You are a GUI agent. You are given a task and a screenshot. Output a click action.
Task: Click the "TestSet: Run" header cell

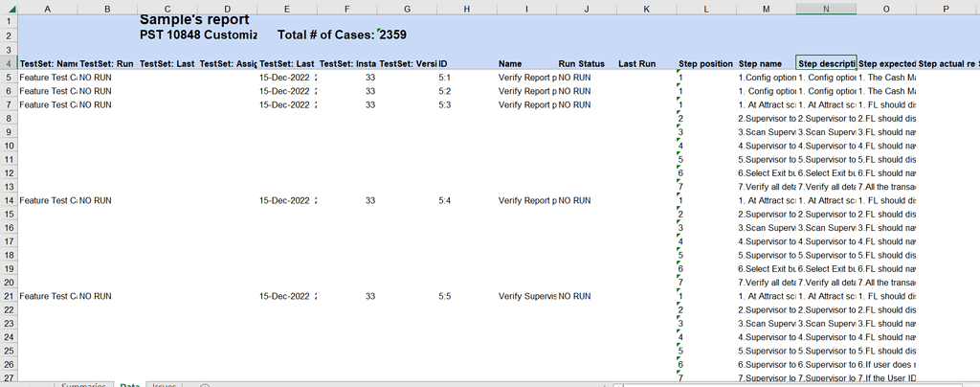[108, 64]
